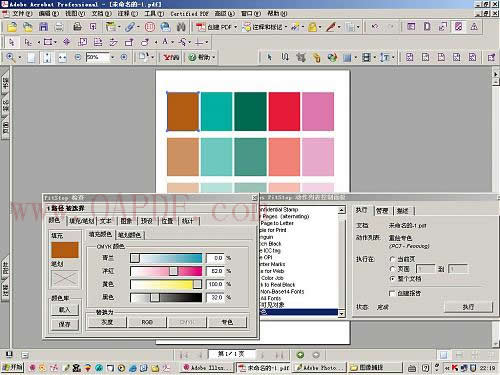This screenshot has width=500, height=375.
Task: Switch to the 管理 tab in action list
Action: [382, 211]
